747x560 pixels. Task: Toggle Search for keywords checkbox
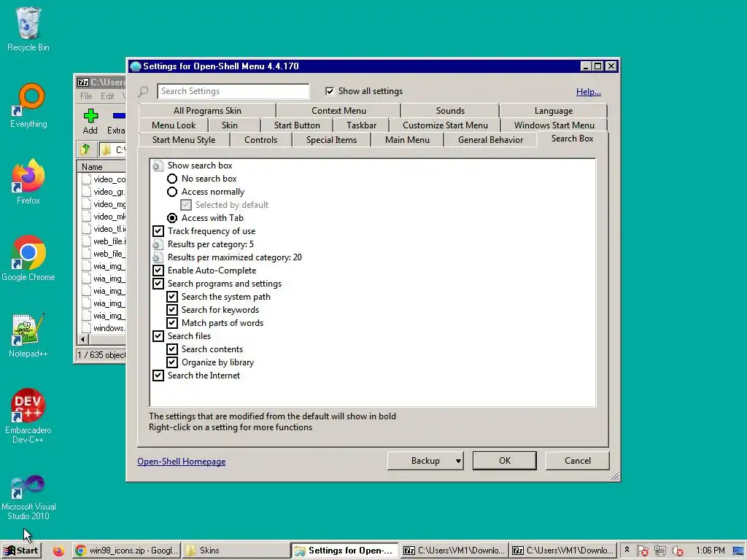[x=172, y=310]
